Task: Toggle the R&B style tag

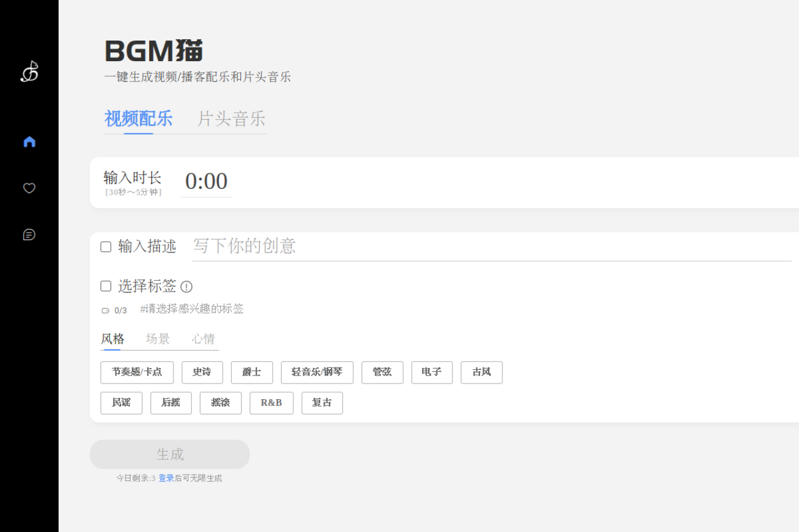Action: click(x=271, y=403)
